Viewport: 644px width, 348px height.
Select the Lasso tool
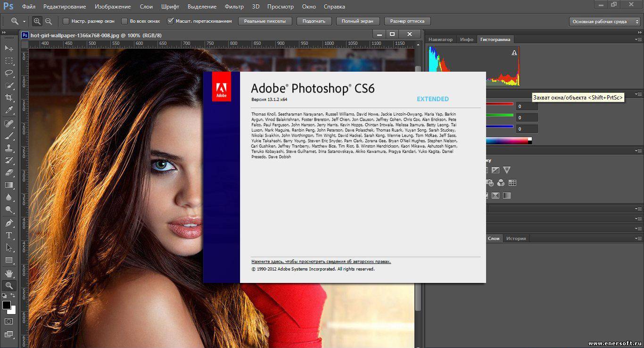click(x=9, y=73)
